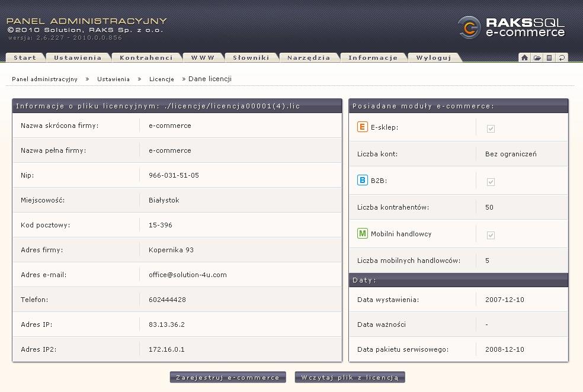
Task: Click the Telefon label
Action: (x=34, y=300)
